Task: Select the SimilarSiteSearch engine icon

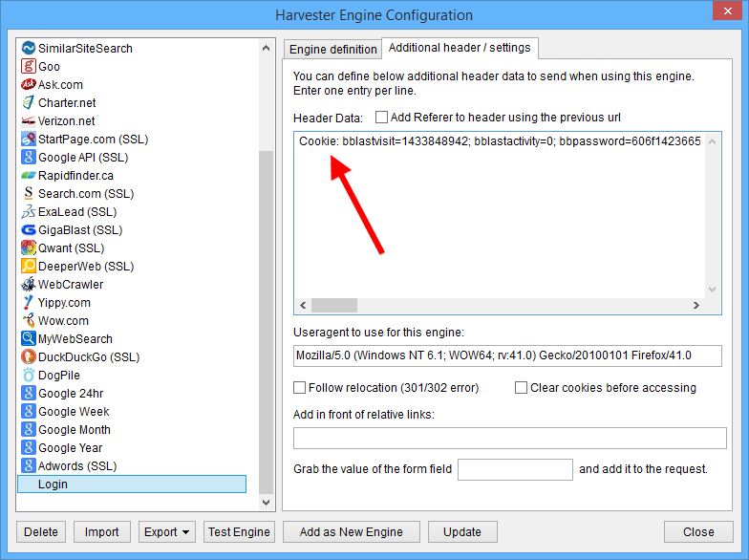Action: [29, 48]
